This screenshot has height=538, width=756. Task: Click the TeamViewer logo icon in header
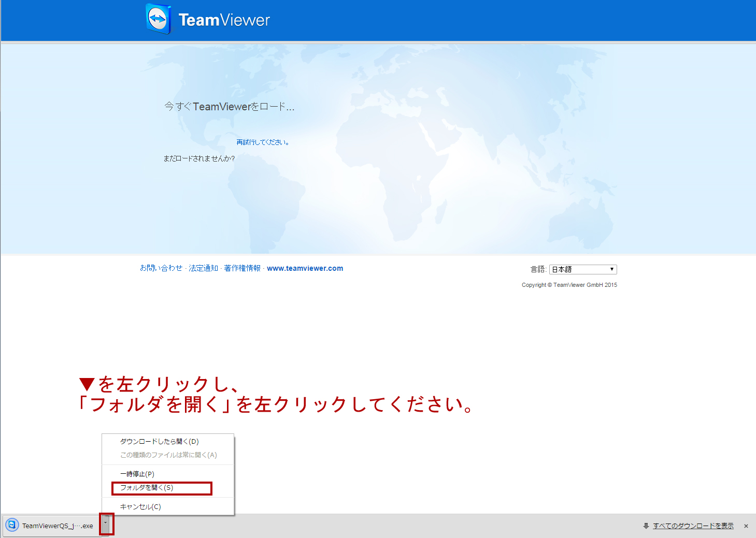coord(158,19)
